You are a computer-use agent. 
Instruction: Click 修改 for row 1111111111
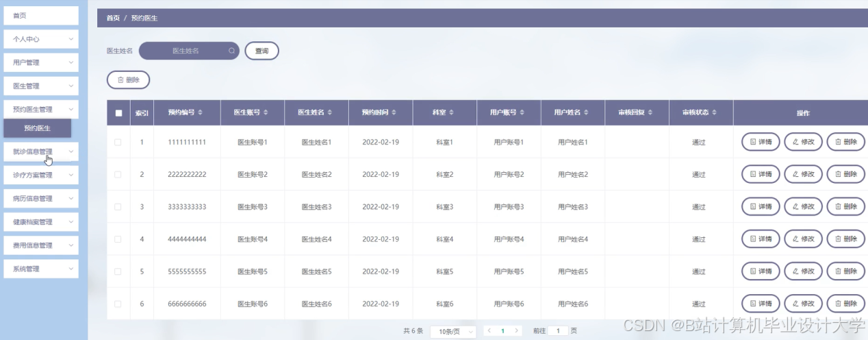click(804, 142)
